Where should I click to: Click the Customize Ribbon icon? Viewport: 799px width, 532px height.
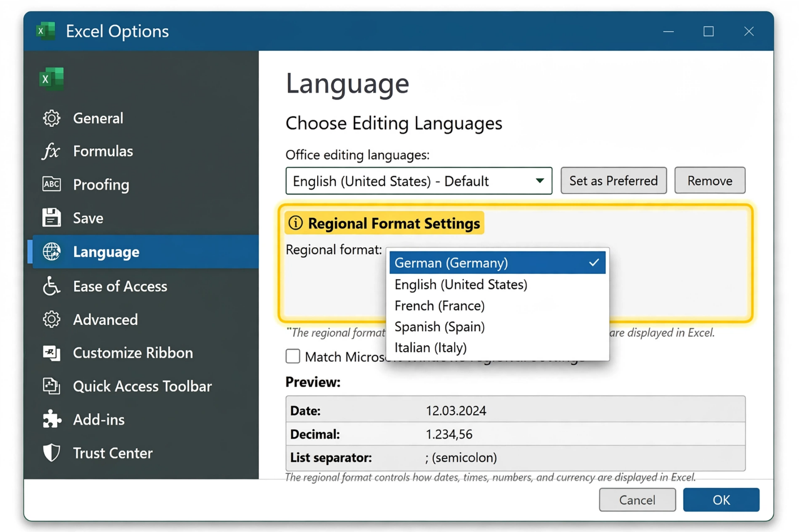[x=52, y=353]
